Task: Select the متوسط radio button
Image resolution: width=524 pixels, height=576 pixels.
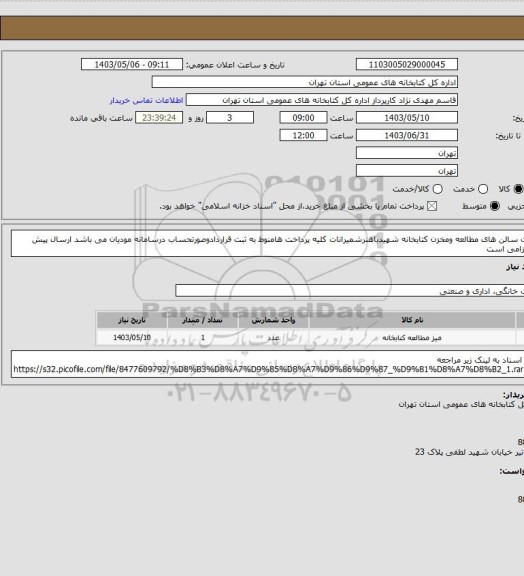Action: [495, 206]
